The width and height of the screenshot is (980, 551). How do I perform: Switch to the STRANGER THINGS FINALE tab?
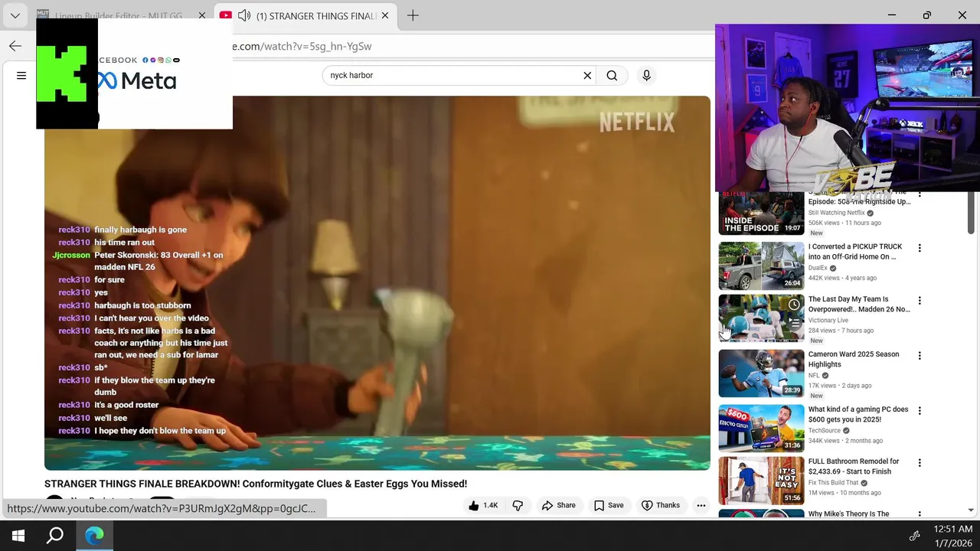pyautogui.click(x=316, y=15)
